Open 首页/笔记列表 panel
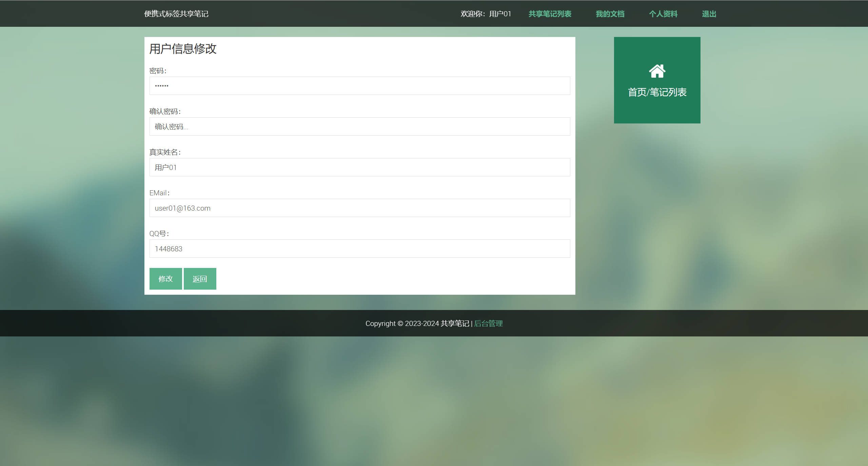 [x=657, y=91]
